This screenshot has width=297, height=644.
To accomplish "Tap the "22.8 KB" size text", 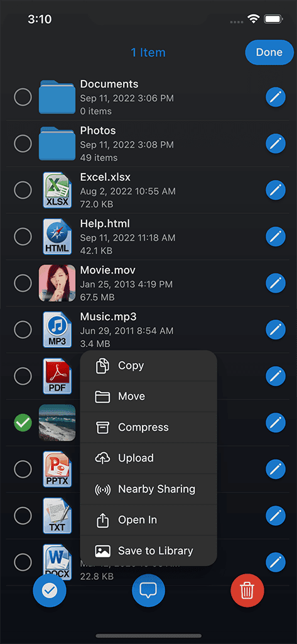I will [x=97, y=576].
